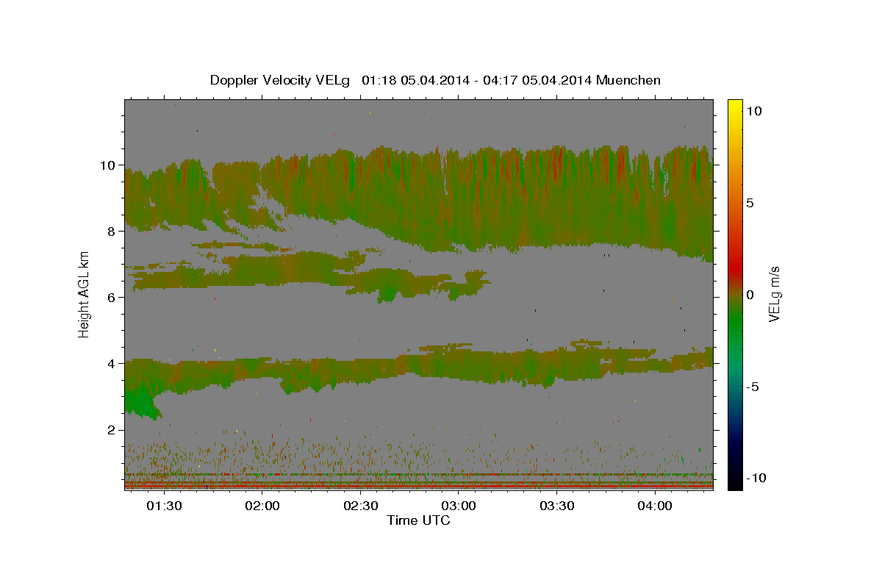This screenshot has height=588, width=882.
Task: Click the height tick label 6
Action: coord(112,297)
